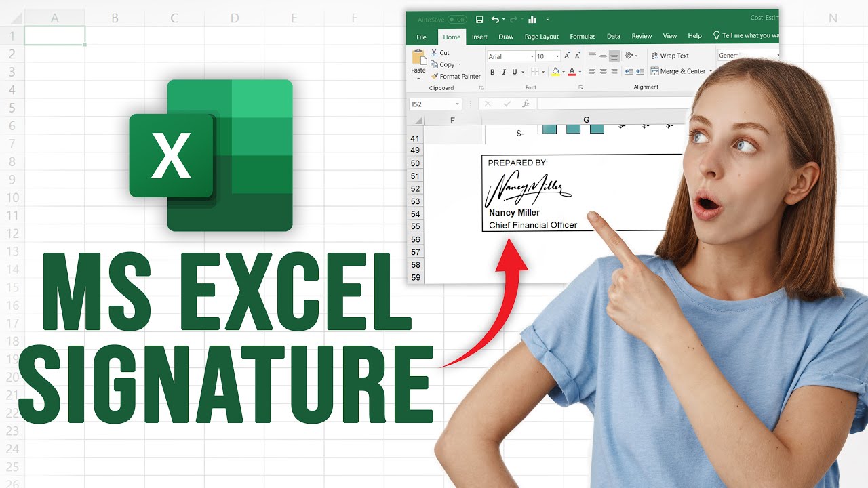Open the Font Color dropdown arrow
This screenshot has height=488, width=868.
tap(581, 72)
